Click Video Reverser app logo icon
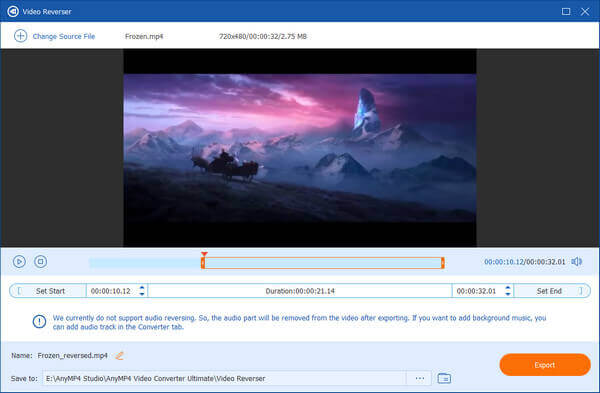The image size is (600, 393). pos(13,11)
